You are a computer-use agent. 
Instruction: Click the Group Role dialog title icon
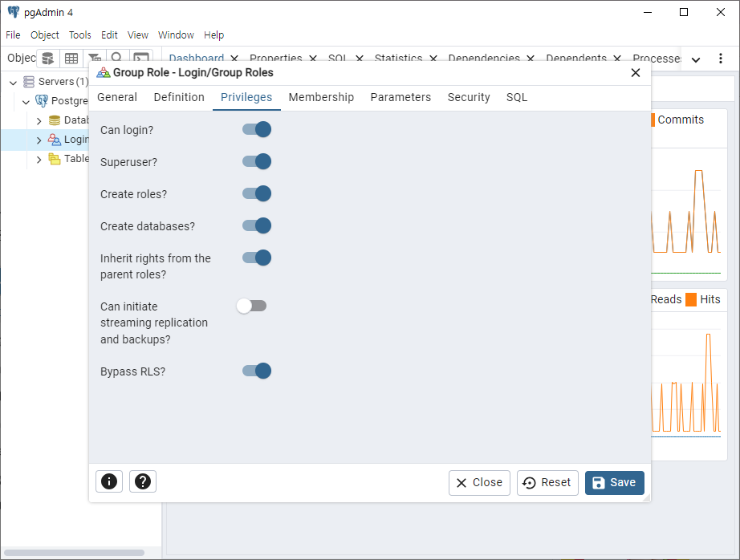tap(103, 73)
